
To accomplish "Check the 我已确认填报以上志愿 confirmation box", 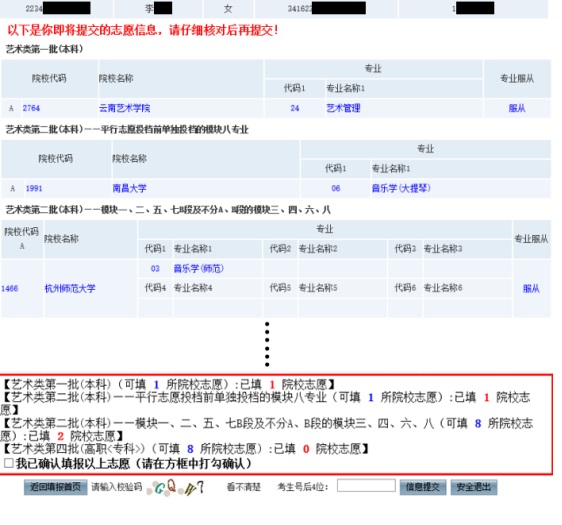I will coord(9,463).
